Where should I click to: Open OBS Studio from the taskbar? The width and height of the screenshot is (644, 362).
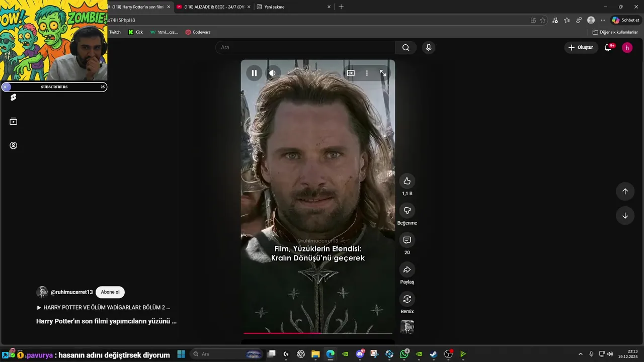[x=448, y=354]
